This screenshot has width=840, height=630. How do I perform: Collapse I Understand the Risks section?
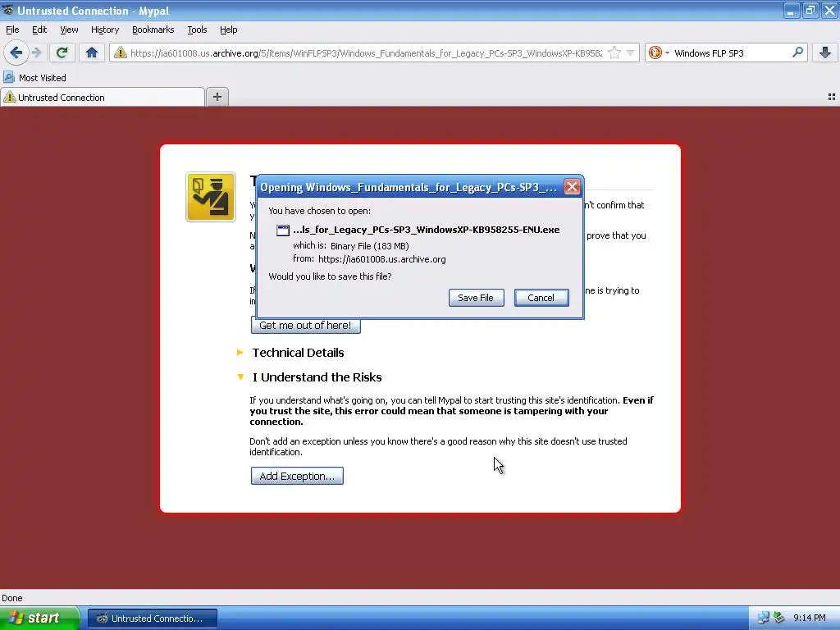click(x=309, y=377)
